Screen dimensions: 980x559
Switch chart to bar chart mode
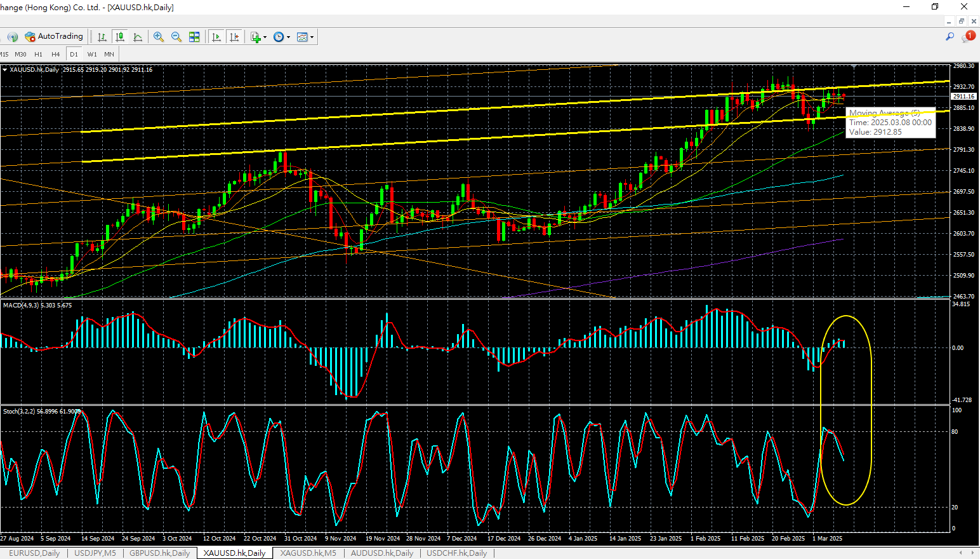point(102,37)
